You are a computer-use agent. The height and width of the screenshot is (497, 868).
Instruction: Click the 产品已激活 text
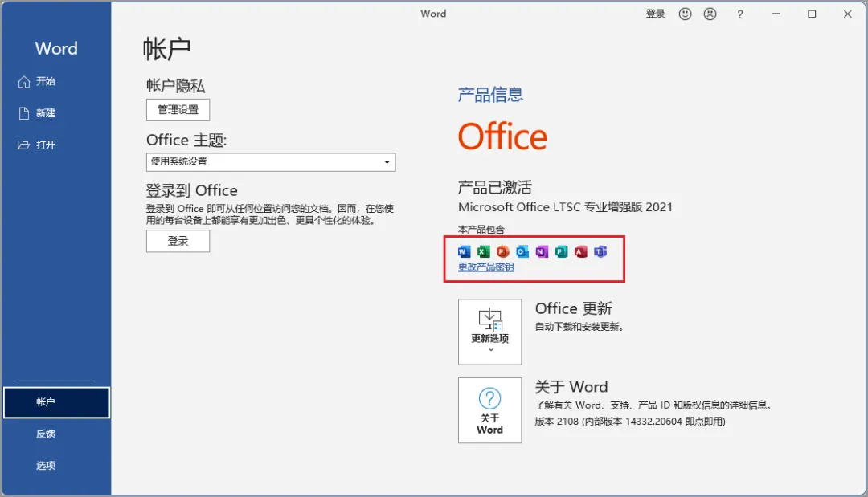(495, 187)
